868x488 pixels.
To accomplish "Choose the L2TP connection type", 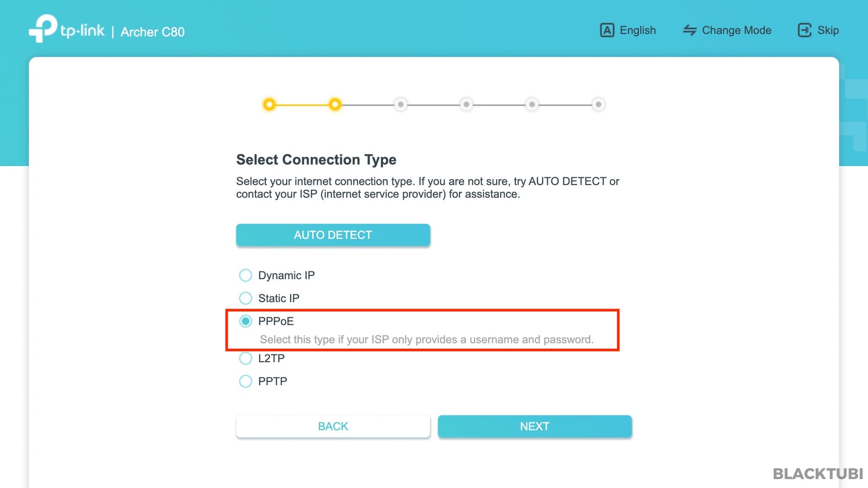I will click(245, 358).
